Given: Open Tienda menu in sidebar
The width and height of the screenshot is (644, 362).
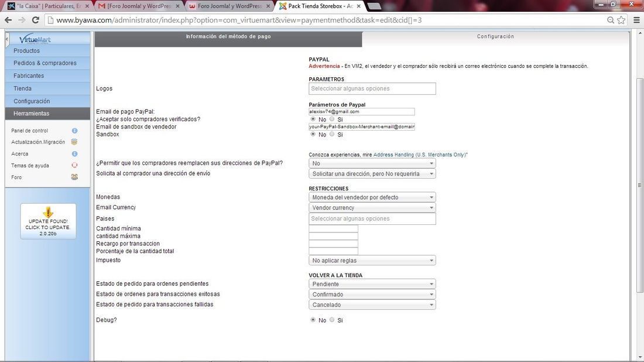Looking at the screenshot, I should click(x=47, y=88).
